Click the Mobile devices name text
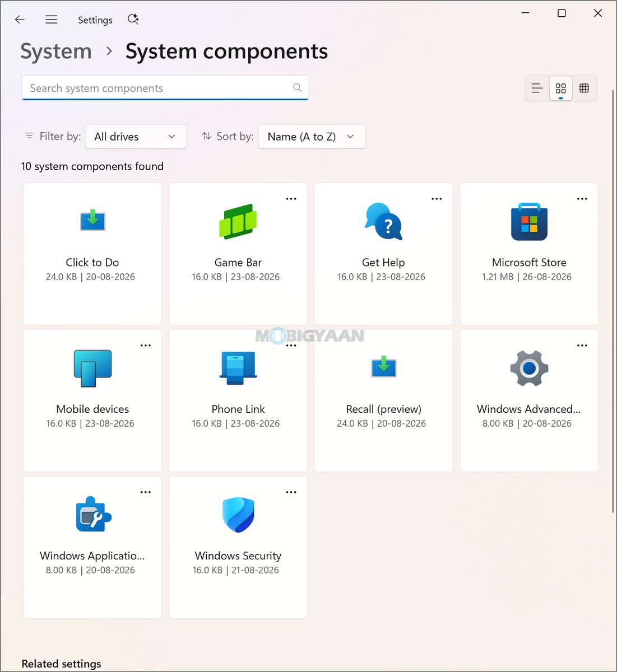617x672 pixels. tap(92, 409)
